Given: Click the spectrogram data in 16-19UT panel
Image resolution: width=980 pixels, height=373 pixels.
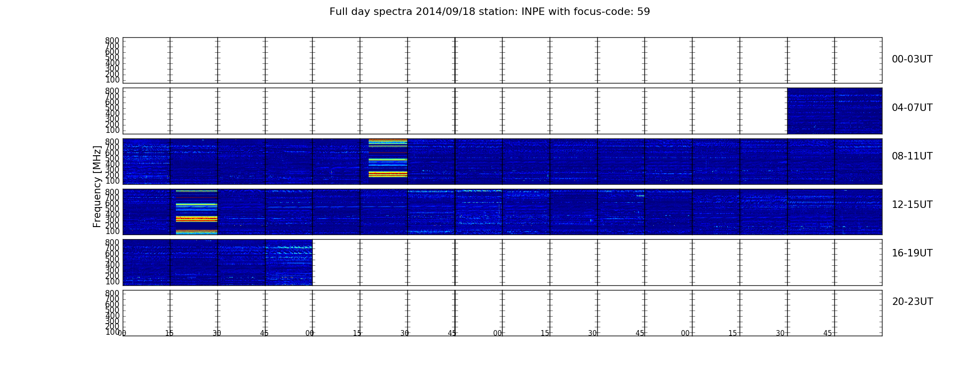Looking at the screenshot, I should coord(217,262).
